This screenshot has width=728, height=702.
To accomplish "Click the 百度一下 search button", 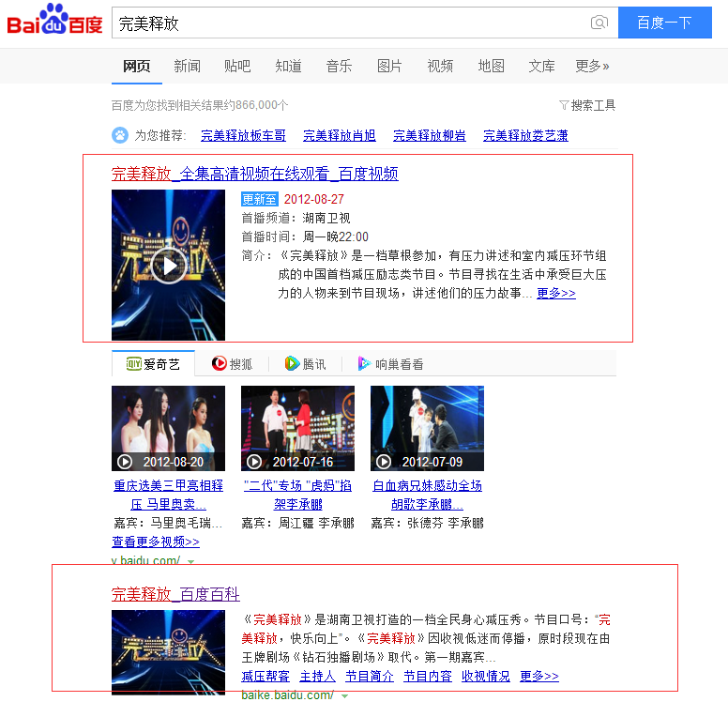I will pyautogui.click(x=664, y=23).
